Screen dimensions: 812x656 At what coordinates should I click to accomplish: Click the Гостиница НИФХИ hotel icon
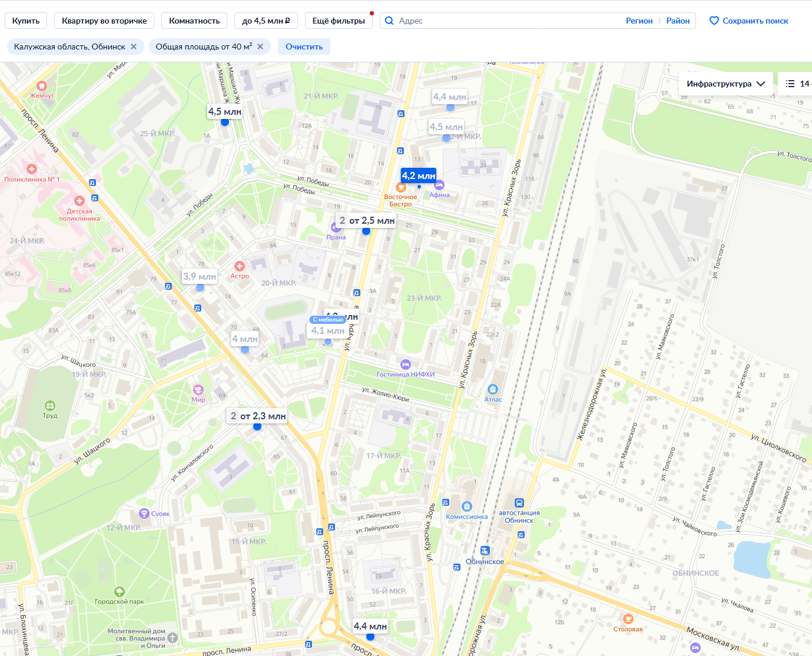pyautogui.click(x=405, y=365)
